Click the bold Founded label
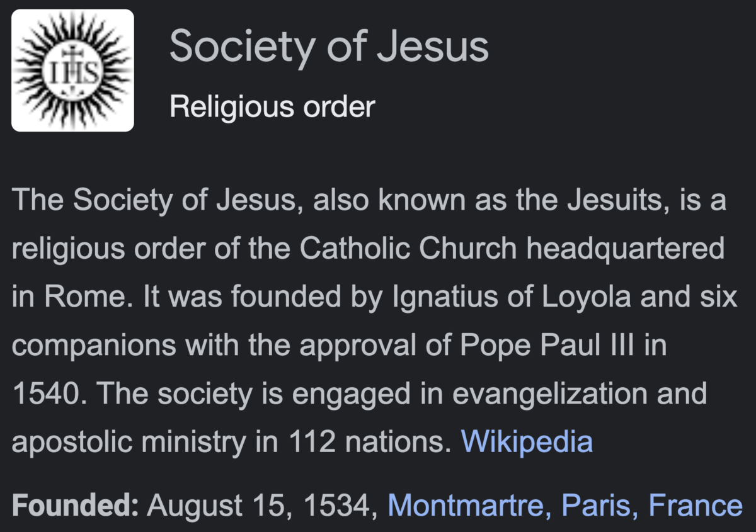This screenshot has height=532, width=756. [x=75, y=505]
